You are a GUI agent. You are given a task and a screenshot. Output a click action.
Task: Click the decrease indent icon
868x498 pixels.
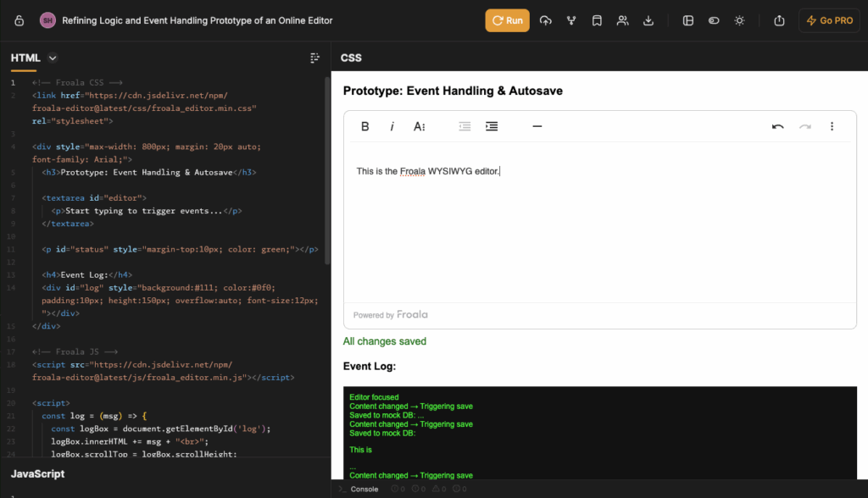click(465, 127)
